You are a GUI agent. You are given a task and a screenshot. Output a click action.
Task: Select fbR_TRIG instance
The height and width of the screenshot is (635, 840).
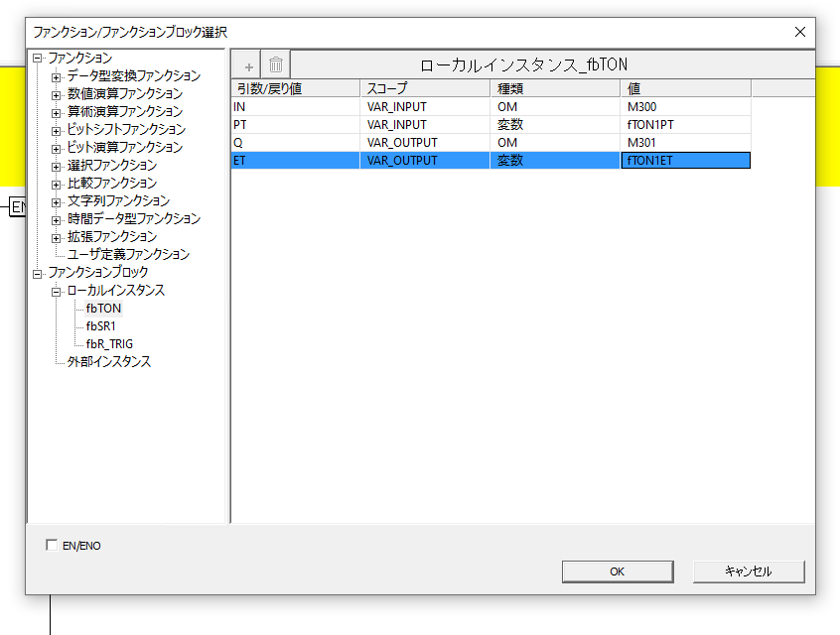(x=109, y=344)
